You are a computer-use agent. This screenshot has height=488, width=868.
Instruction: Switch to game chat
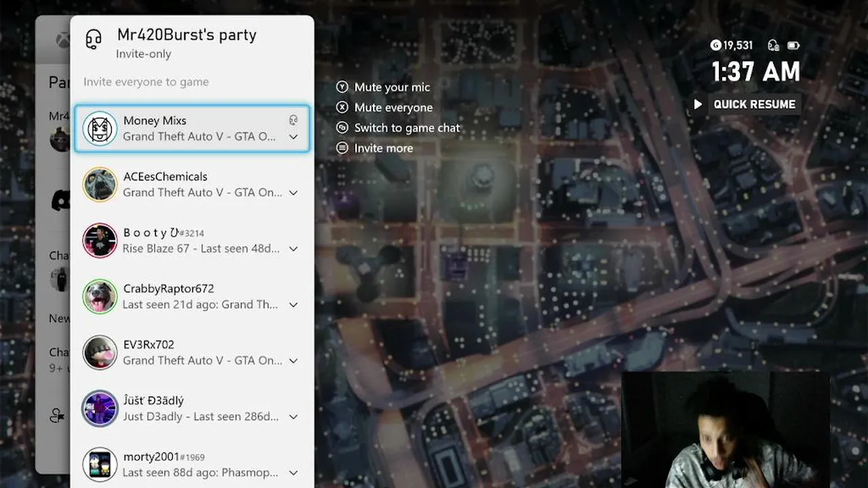click(x=407, y=127)
